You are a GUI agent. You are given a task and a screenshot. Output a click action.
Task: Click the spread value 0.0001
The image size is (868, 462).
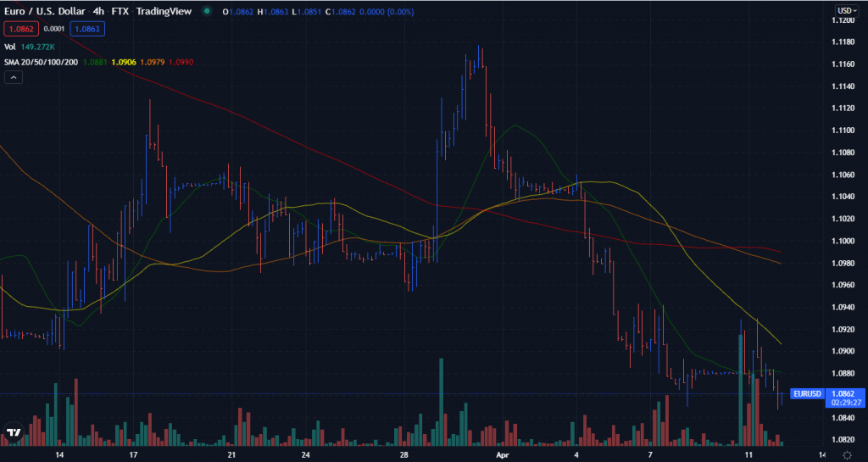[54, 29]
